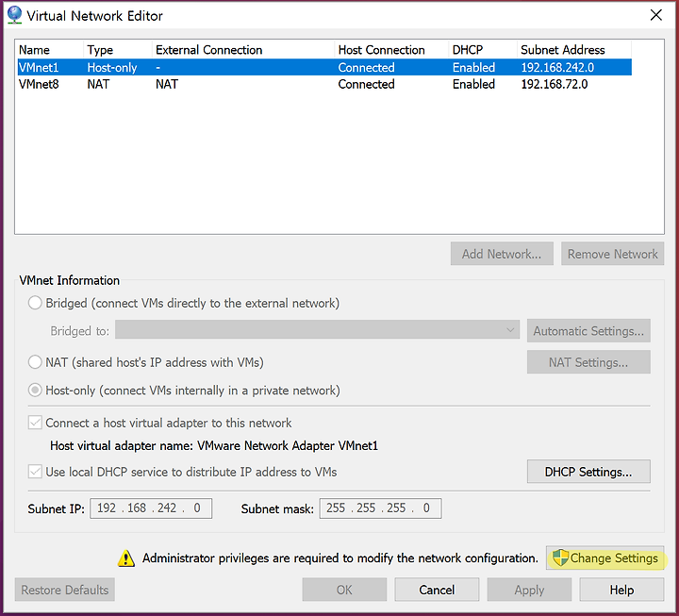Open DHCP Settings
This screenshot has width=679, height=616.
(x=588, y=472)
